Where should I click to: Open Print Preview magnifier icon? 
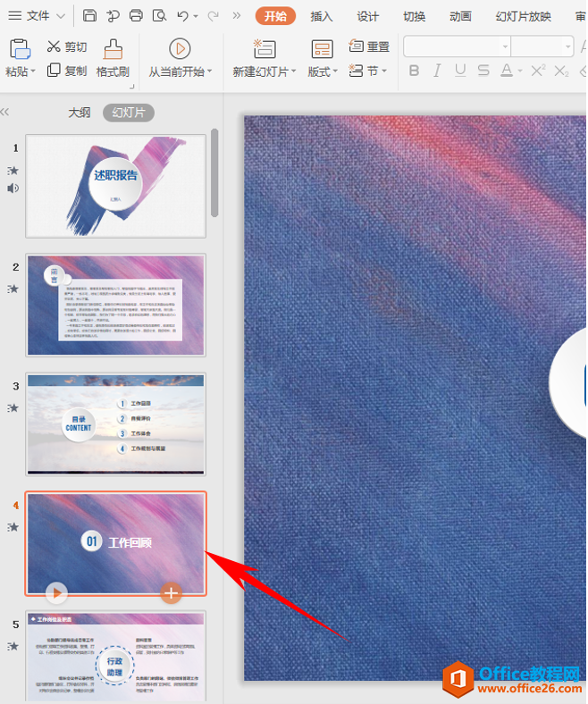pyautogui.click(x=159, y=16)
